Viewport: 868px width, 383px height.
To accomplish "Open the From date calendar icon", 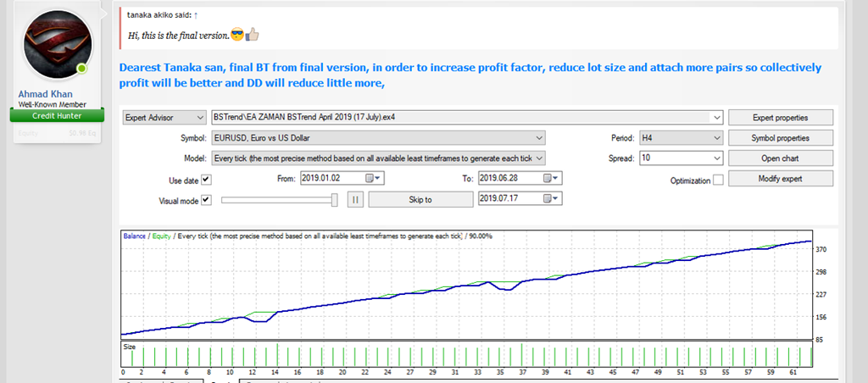I will click(373, 178).
